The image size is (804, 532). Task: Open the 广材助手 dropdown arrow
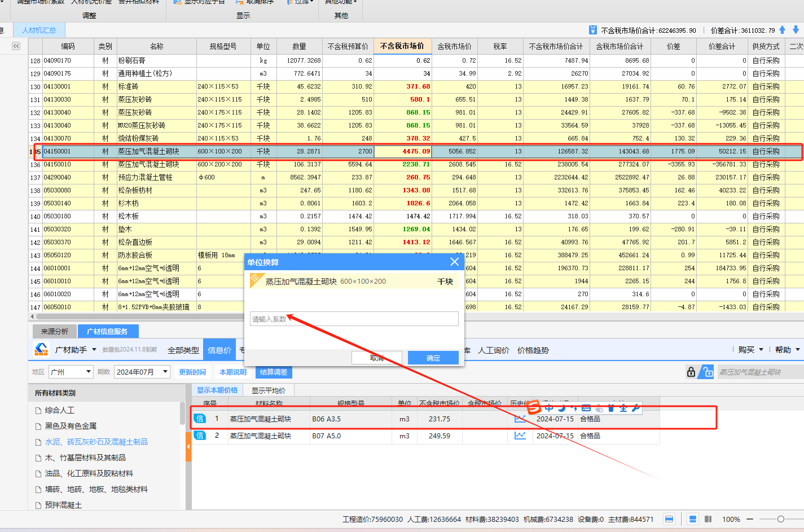(94, 350)
